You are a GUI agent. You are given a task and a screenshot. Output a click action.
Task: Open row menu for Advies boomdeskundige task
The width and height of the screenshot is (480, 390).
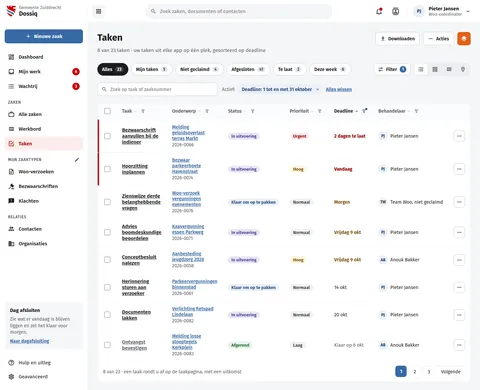coord(459,232)
